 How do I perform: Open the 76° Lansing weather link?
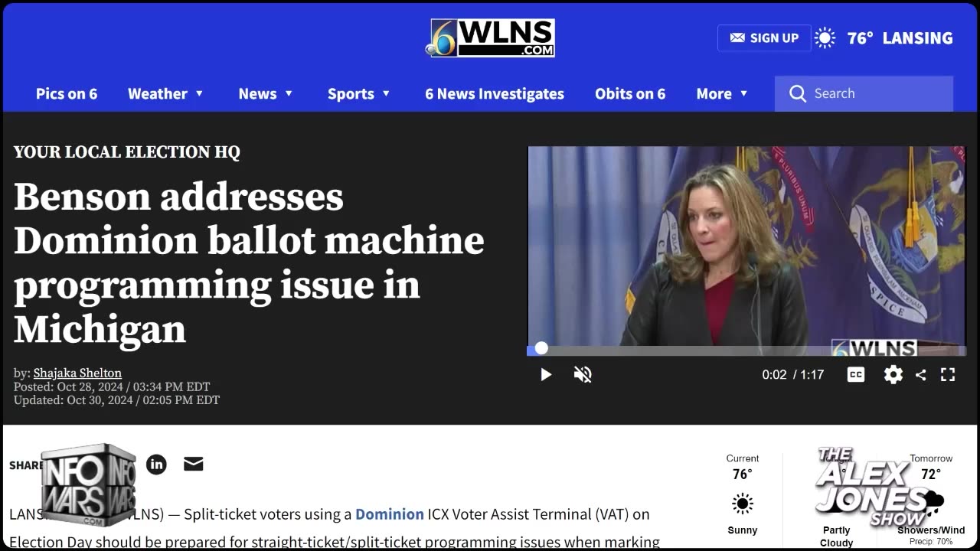pos(900,37)
